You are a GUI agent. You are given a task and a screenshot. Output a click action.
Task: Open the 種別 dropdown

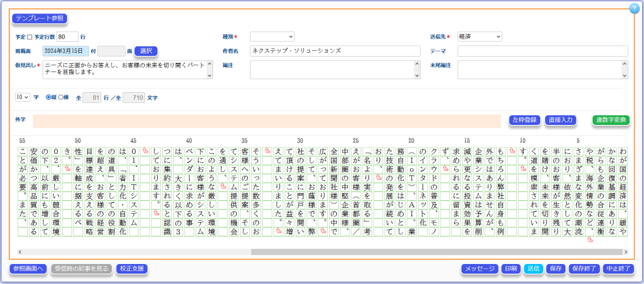[x=272, y=37]
